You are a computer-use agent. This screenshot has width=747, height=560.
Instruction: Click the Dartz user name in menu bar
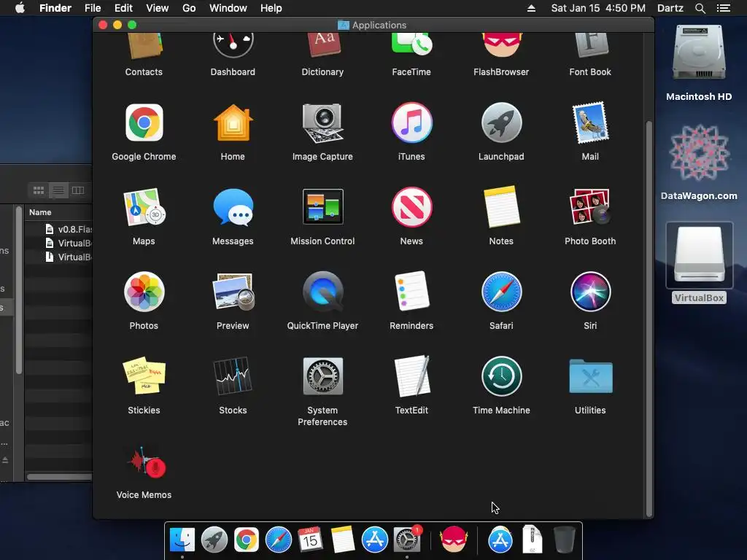click(x=670, y=8)
